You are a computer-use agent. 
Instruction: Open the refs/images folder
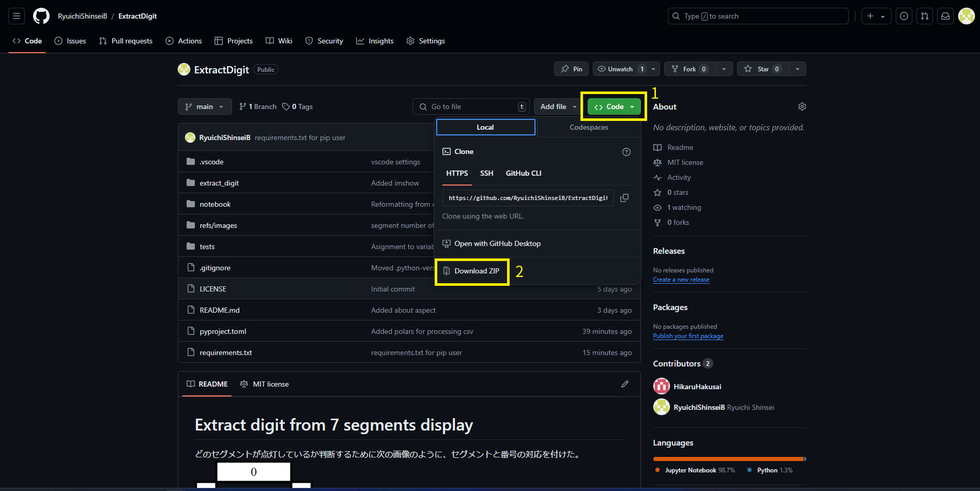(x=218, y=225)
